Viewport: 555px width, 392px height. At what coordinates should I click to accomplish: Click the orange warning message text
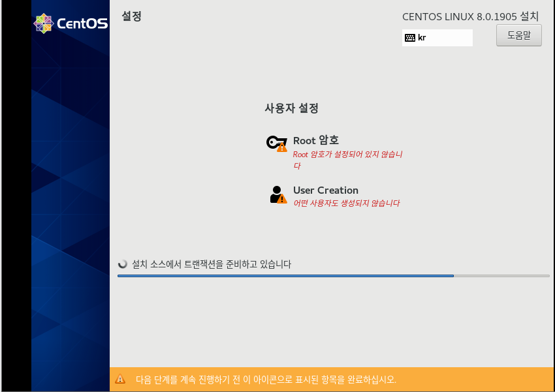(x=266, y=379)
